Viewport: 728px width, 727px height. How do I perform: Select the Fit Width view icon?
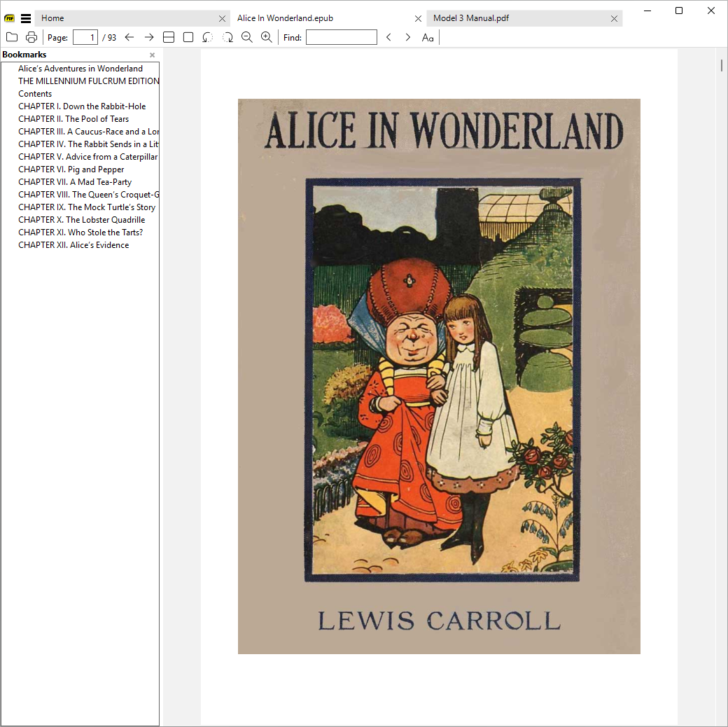169,37
